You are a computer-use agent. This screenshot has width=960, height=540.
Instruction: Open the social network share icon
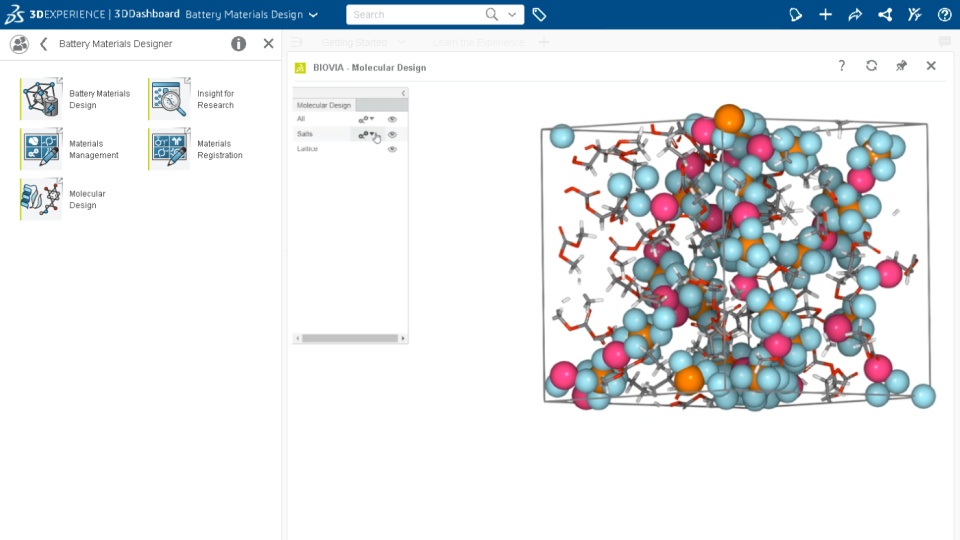coord(885,15)
